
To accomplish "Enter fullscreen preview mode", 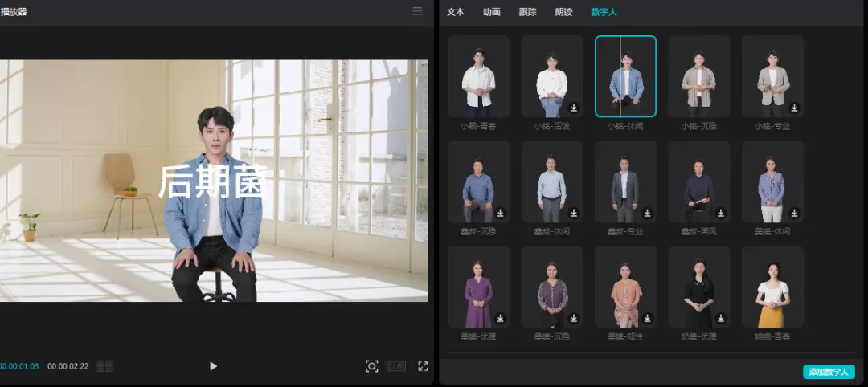I will [423, 366].
